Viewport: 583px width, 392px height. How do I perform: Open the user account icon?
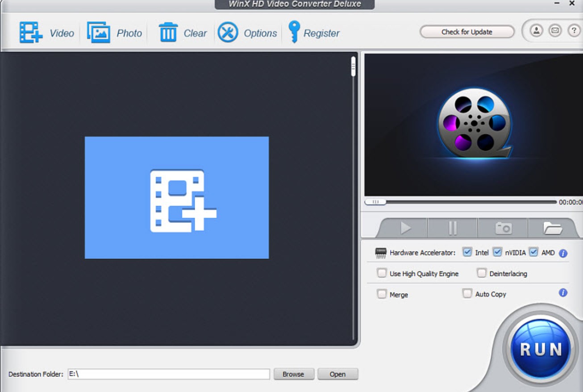(x=536, y=31)
